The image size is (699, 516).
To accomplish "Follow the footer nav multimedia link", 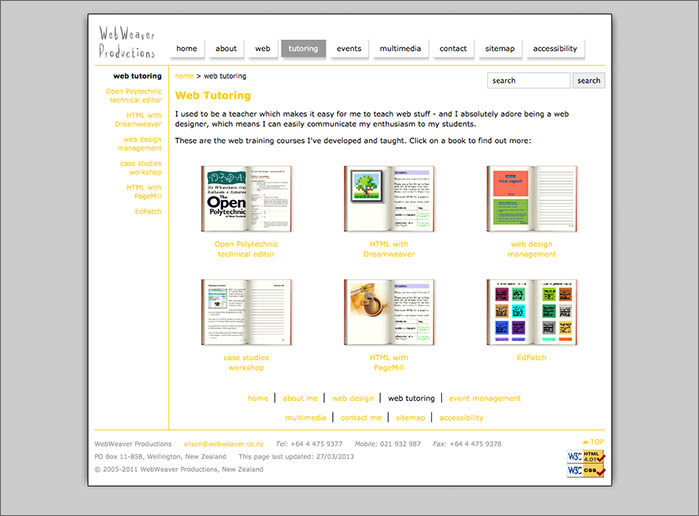I will (x=305, y=418).
